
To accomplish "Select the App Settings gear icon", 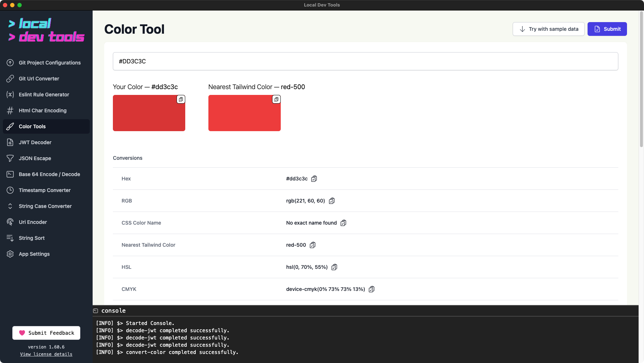I will [x=10, y=254].
